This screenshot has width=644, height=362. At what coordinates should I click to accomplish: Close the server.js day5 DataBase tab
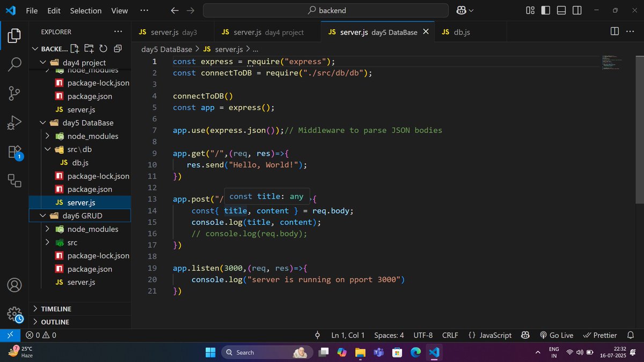426,32
